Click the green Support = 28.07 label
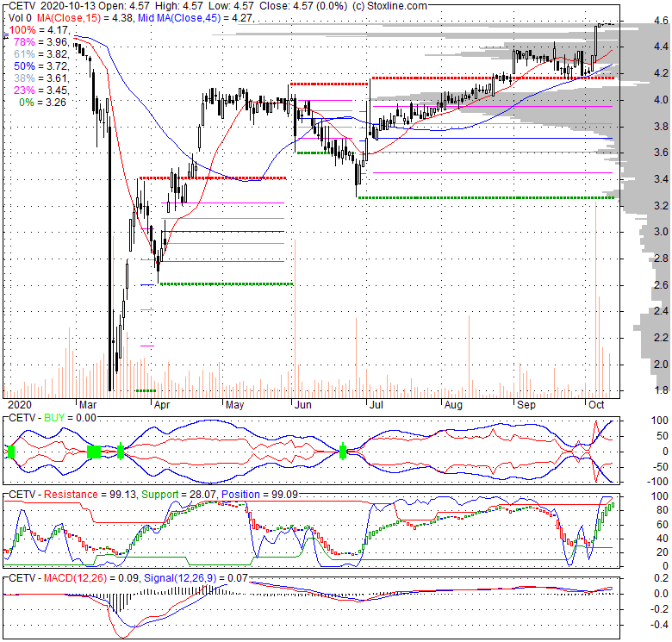Image resolution: width=672 pixels, height=642 pixels. 178,494
